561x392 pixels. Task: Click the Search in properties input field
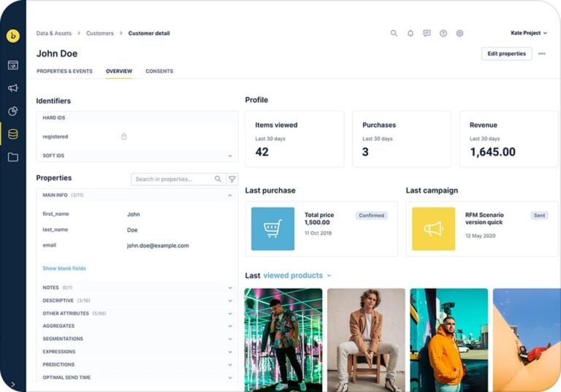pos(173,179)
